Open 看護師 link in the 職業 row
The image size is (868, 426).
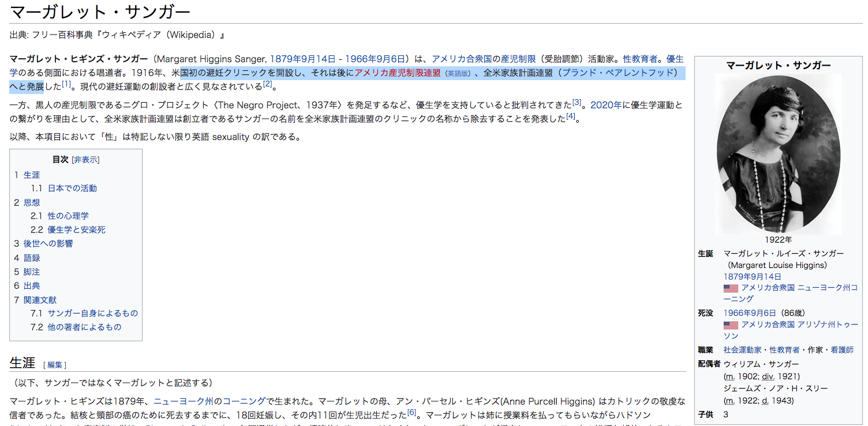843,350
